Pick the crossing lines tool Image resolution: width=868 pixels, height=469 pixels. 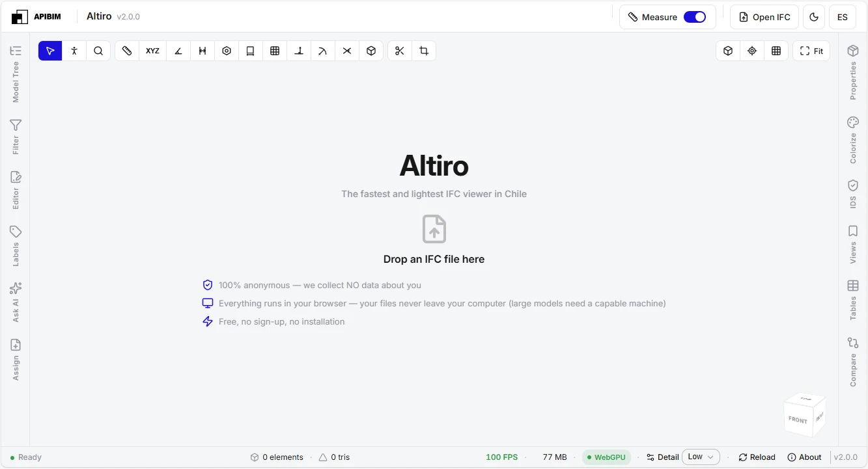pos(347,51)
